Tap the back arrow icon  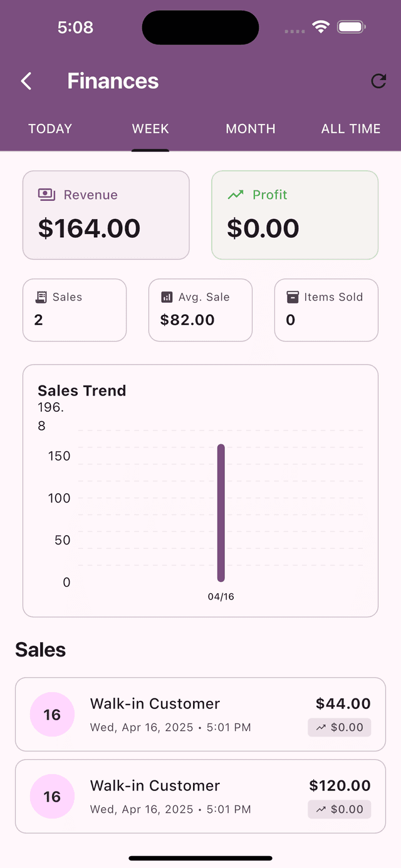pyautogui.click(x=26, y=81)
